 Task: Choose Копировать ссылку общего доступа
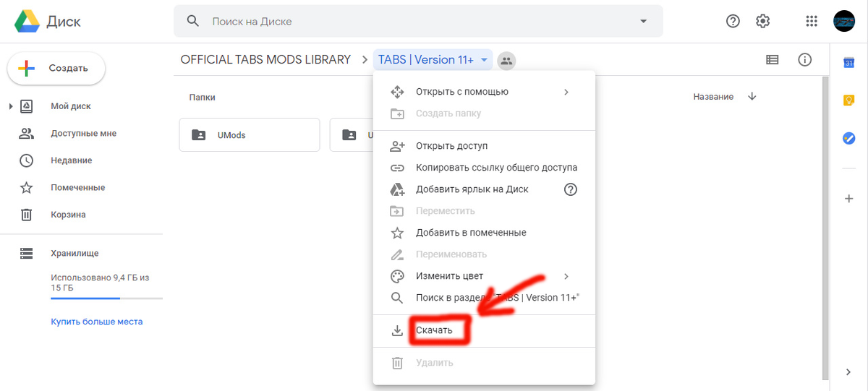tap(484, 168)
